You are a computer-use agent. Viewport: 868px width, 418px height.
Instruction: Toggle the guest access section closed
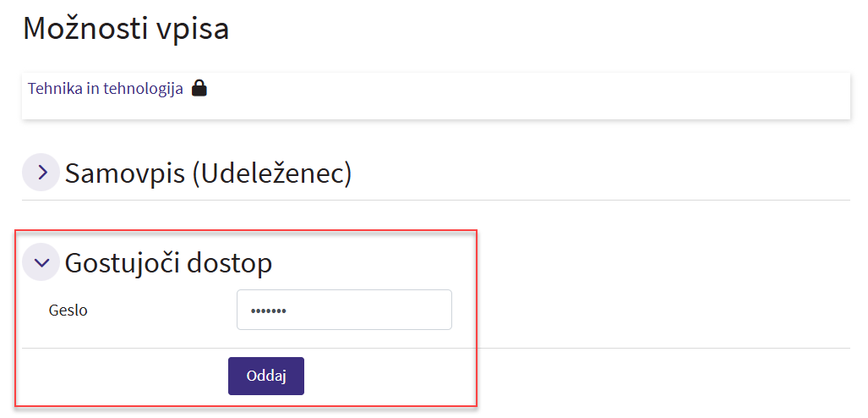[41, 262]
